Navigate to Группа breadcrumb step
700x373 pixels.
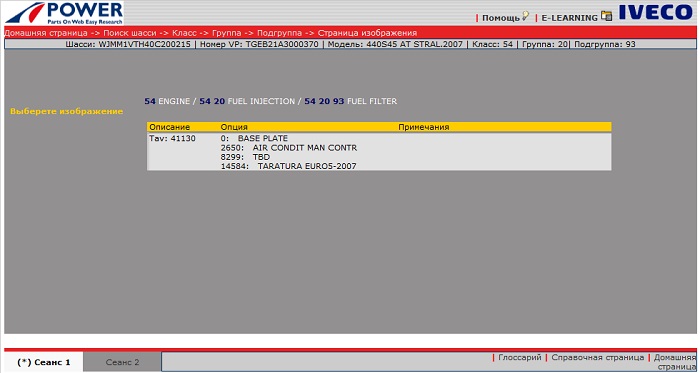click(226, 33)
